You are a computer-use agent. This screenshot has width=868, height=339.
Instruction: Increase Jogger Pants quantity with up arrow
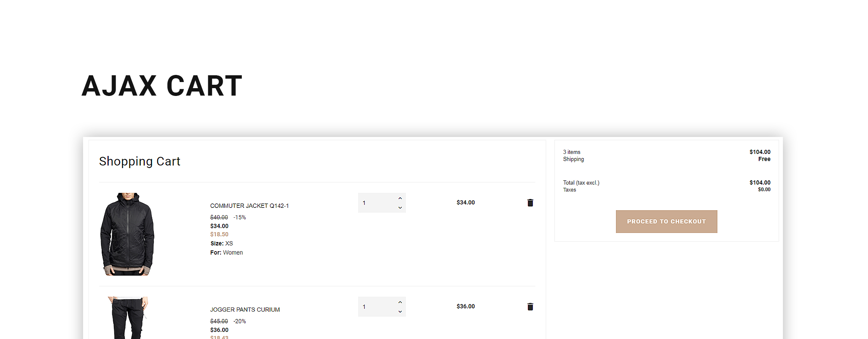(x=400, y=302)
